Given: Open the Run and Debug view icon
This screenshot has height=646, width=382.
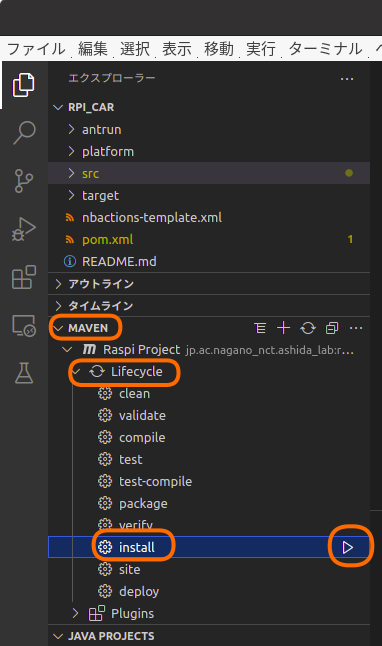Looking at the screenshot, I should point(23,229).
